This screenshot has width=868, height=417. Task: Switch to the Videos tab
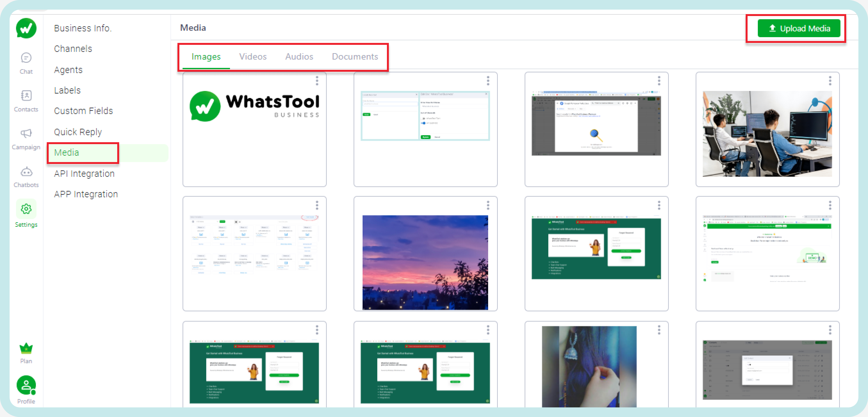click(253, 57)
